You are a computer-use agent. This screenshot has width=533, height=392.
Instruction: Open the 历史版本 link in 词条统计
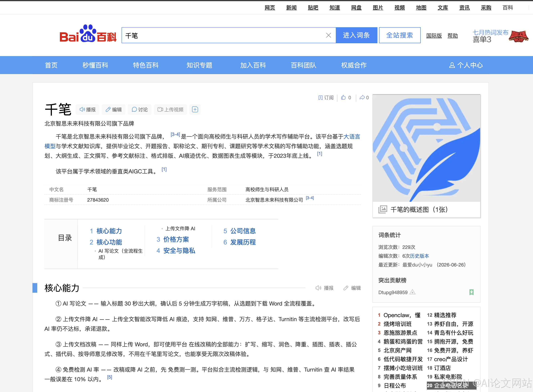click(419, 256)
